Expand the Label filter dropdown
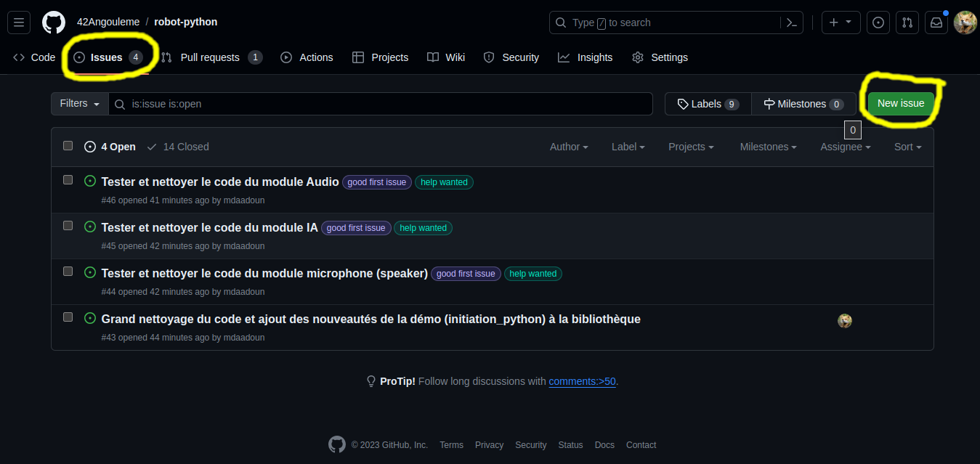The image size is (980, 464). point(628,147)
